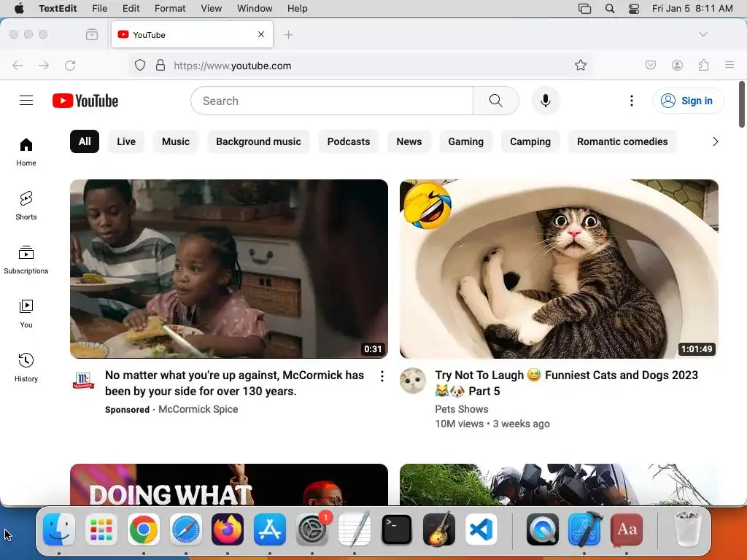Screen dimensions: 747x560
Task: Open the McCormick sponsored video thumbnail
Action: [x=229, y=269]
